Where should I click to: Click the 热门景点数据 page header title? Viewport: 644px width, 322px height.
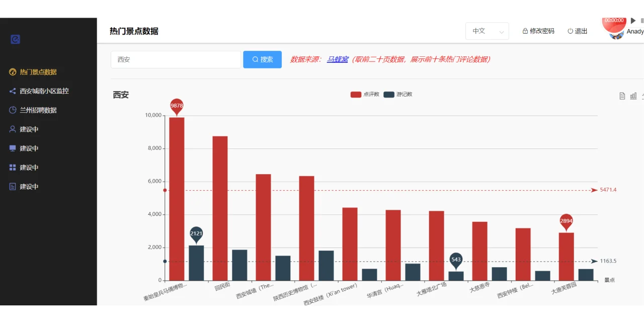pyautogui.click(x=134, y=31)
